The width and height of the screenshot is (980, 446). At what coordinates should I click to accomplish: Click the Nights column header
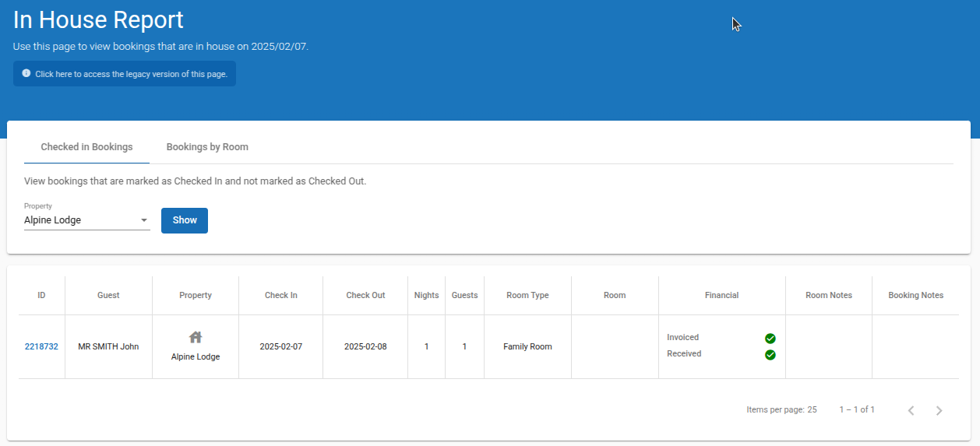pos(426,295)
